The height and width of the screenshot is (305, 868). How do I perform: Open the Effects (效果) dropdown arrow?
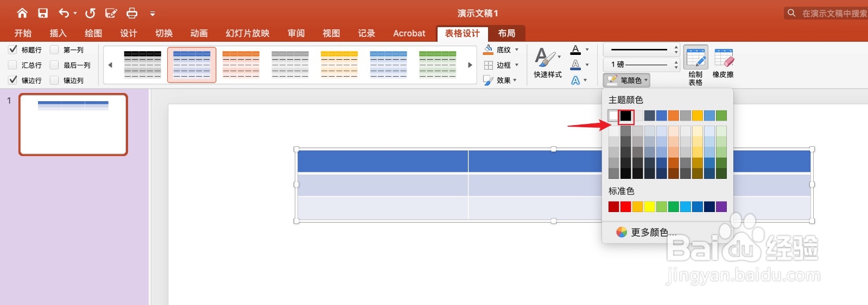pos(515,80)
